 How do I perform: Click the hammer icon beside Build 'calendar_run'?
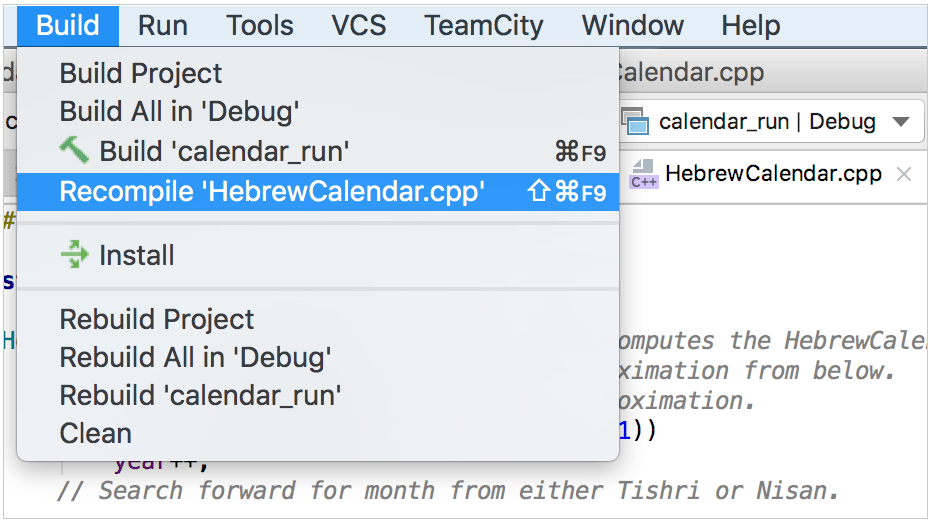[74, 151]
